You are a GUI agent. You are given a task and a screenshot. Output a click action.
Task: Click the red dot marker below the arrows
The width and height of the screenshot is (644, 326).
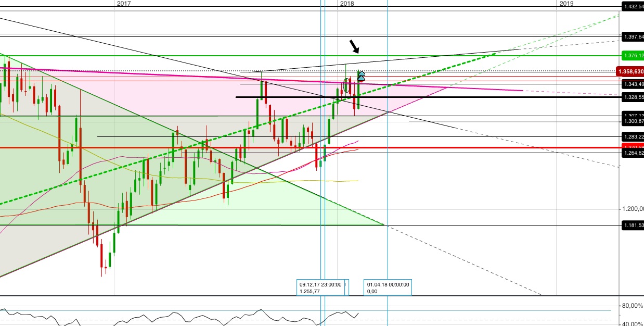tap(362, 81)
